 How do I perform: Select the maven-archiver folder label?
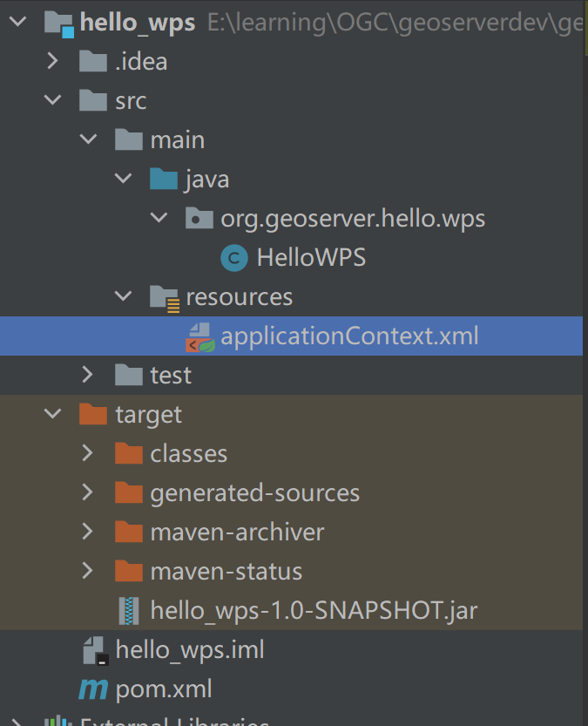tap(237, 532)
